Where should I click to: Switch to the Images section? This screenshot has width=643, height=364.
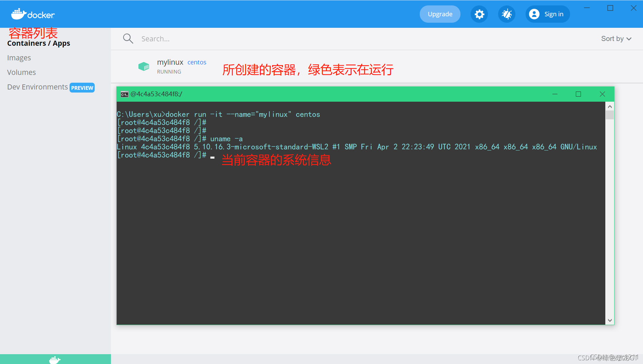tap(19, 58)
